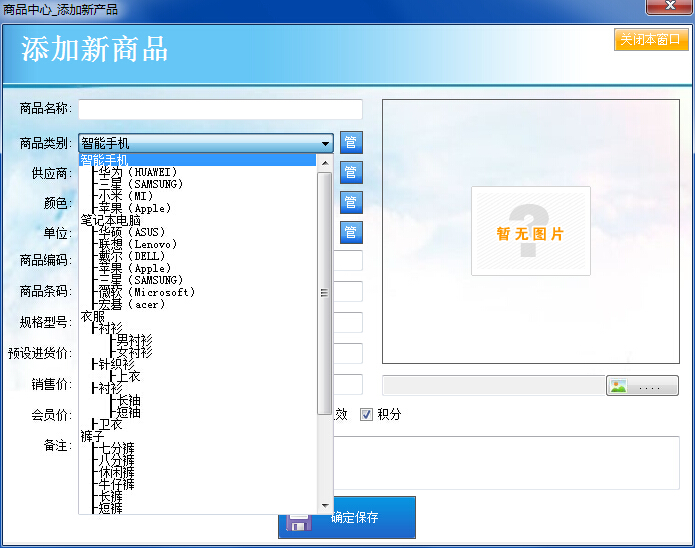Choose 宏碁 (acer) in the list
The height and width of the screenshot is (548, 695).
point(131,304)
